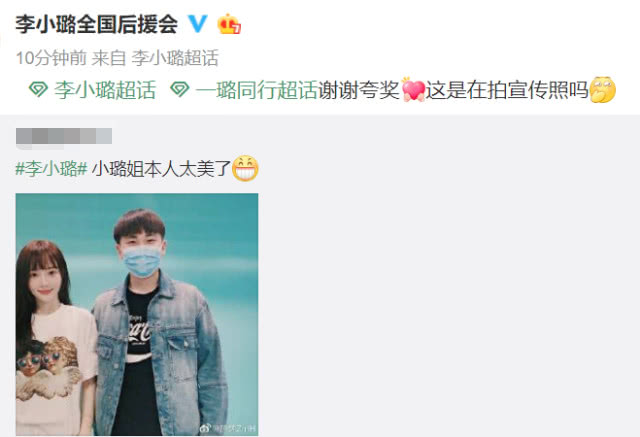
Task: Click the reposted text 小璐姐本人太美了
Action: click(162, 168)
